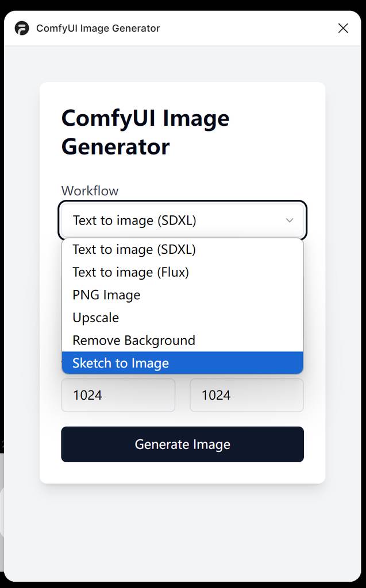Focus the right 1024 size field
Image resolution: width=366 pixels, height=588 pixels.
(246, 395)
